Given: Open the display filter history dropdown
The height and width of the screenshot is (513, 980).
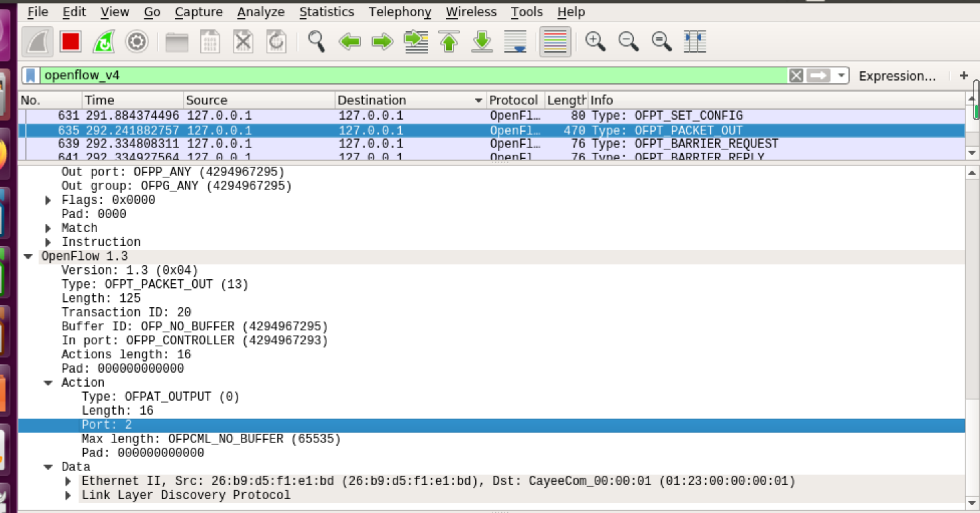Looking at the screenshot, I should coord(841,75).
